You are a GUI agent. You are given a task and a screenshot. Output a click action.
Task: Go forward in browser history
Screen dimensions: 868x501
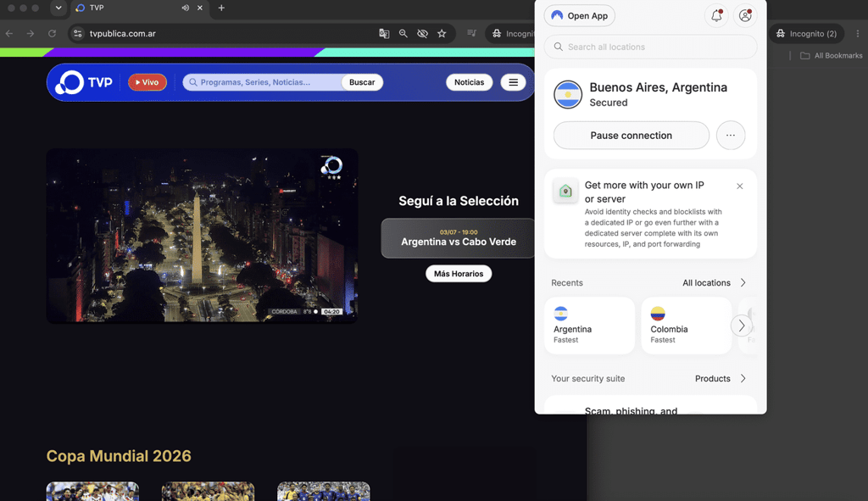click(x=31, y=34)
